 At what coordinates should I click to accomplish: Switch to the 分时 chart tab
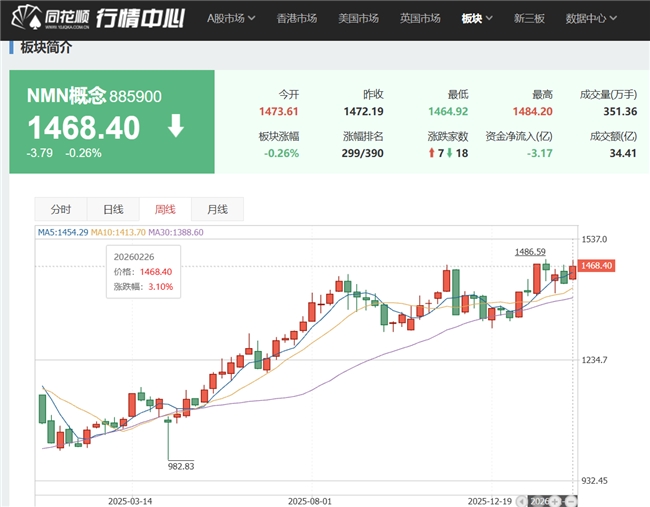pos(60,209)
